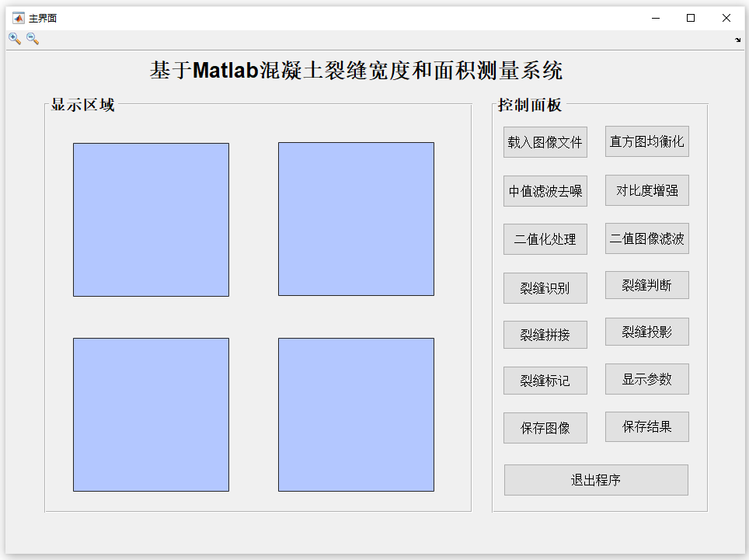Select the Zoom In magnifier tool
Screen dimensions: 749x560
(15, 39)
